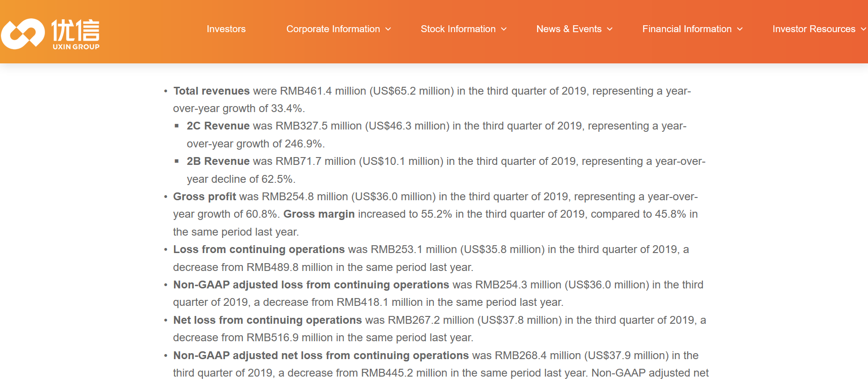868x383 pixels.
Task: Click the bold Gross margin text
Action: click(319, 214)
